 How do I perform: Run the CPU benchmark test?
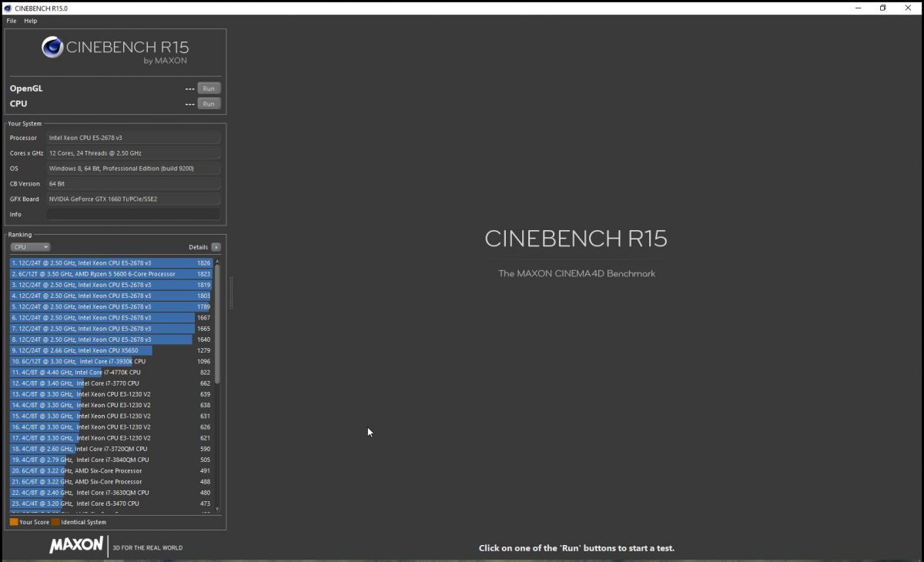coord(209,104)
